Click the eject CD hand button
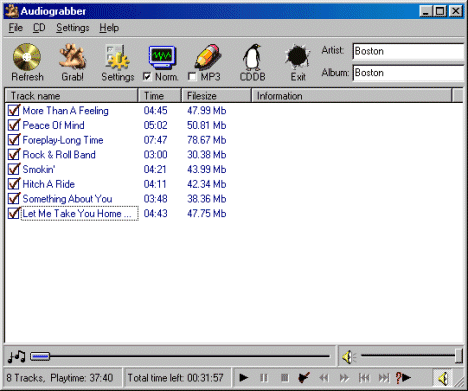The height and width of the screenshot is (391, 468). click(304, 378)
